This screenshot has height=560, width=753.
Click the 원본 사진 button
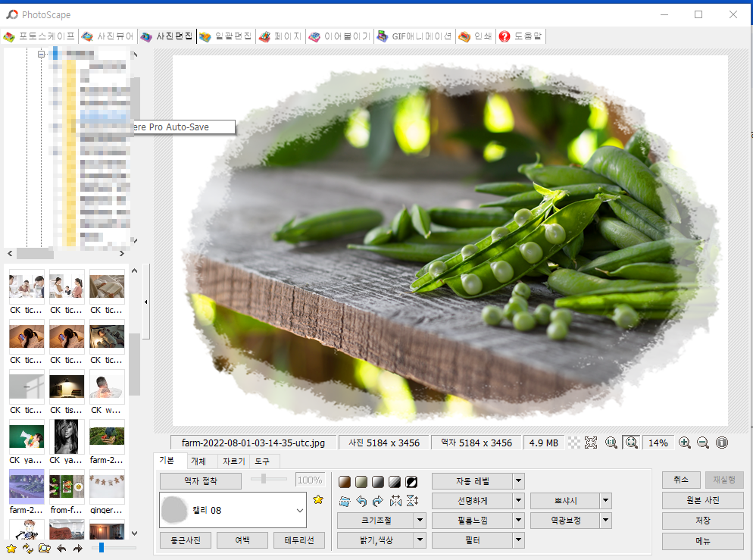(x=702, y=500)
